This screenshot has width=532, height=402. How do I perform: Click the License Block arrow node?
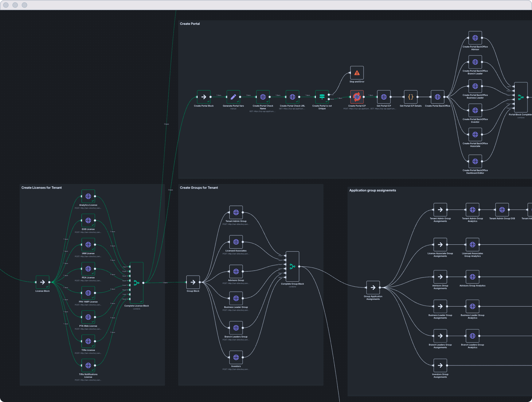[x=42, y=282]
